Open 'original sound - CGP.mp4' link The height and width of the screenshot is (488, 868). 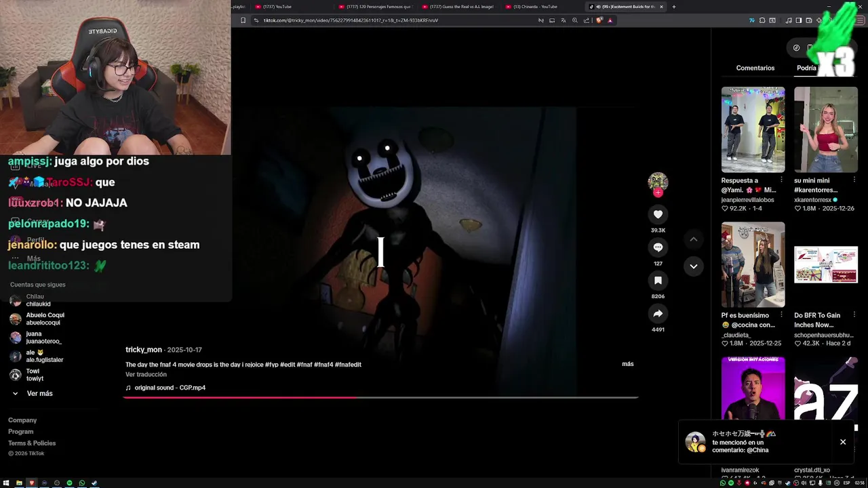tap(170, 388)
